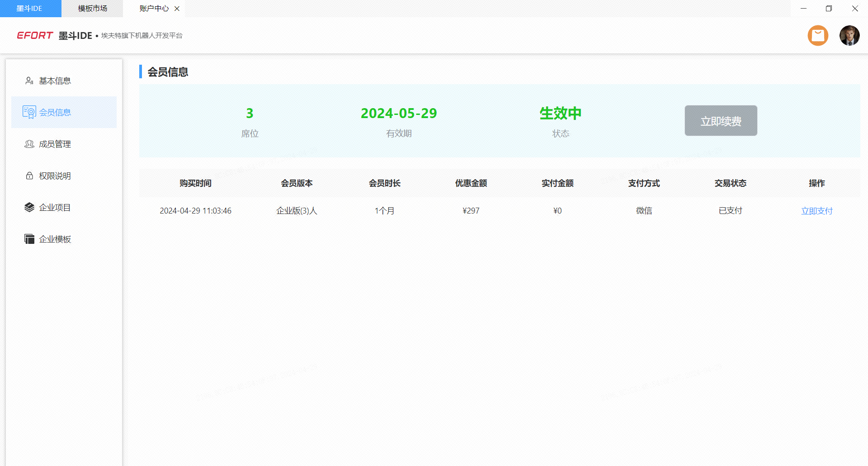Viewport: 868px width, 466px height.
Task: Open the user avatar profile picture
Action: pyautogui.click(x=849, y=35)
